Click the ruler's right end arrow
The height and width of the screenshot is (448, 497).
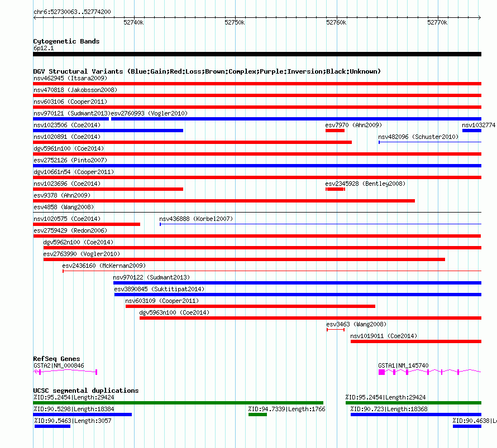coord(480,17)
